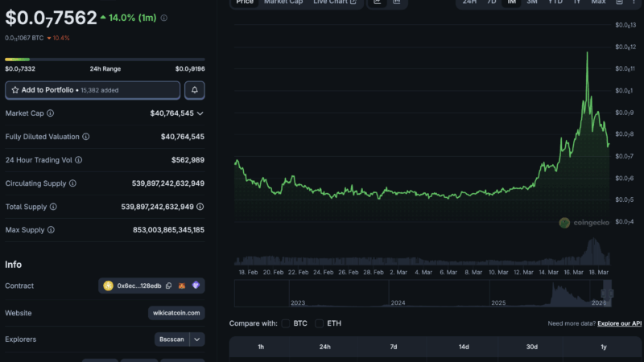Click the 18. Mar date label

(x=598, y=272)
